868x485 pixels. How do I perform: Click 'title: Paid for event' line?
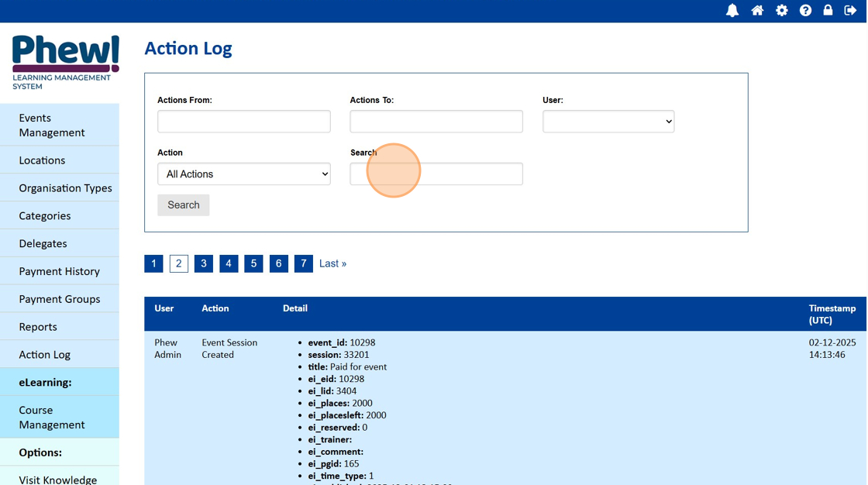(x=347, y=366)
